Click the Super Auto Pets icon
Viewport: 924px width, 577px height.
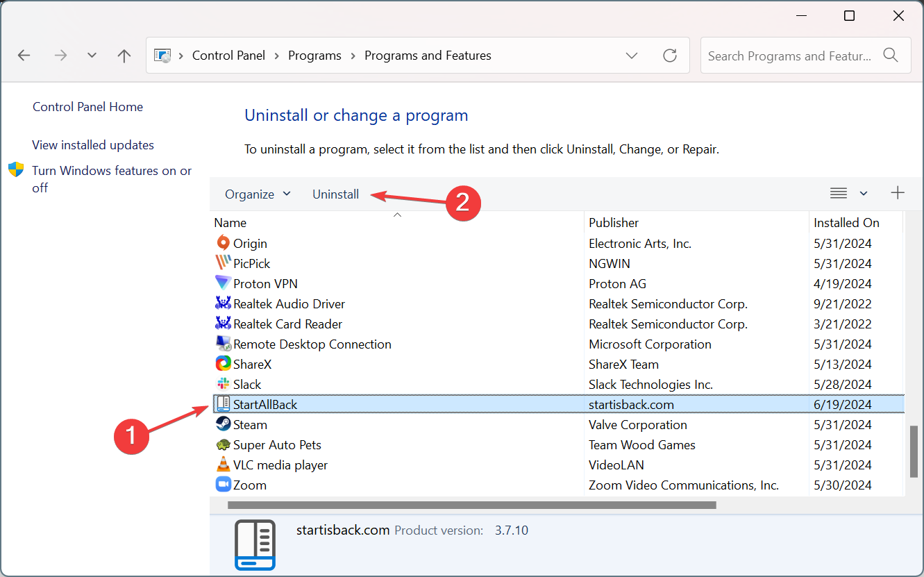(x=223, y=444)
